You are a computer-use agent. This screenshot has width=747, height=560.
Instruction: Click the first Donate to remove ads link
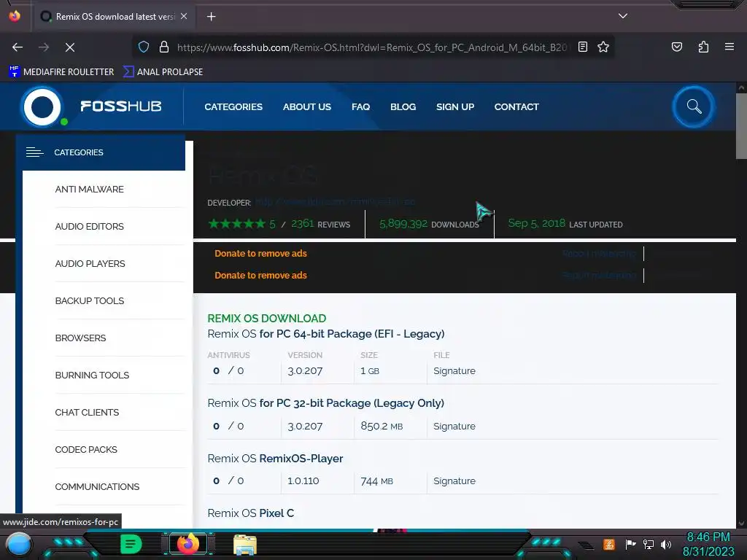[x=260, y=253]
